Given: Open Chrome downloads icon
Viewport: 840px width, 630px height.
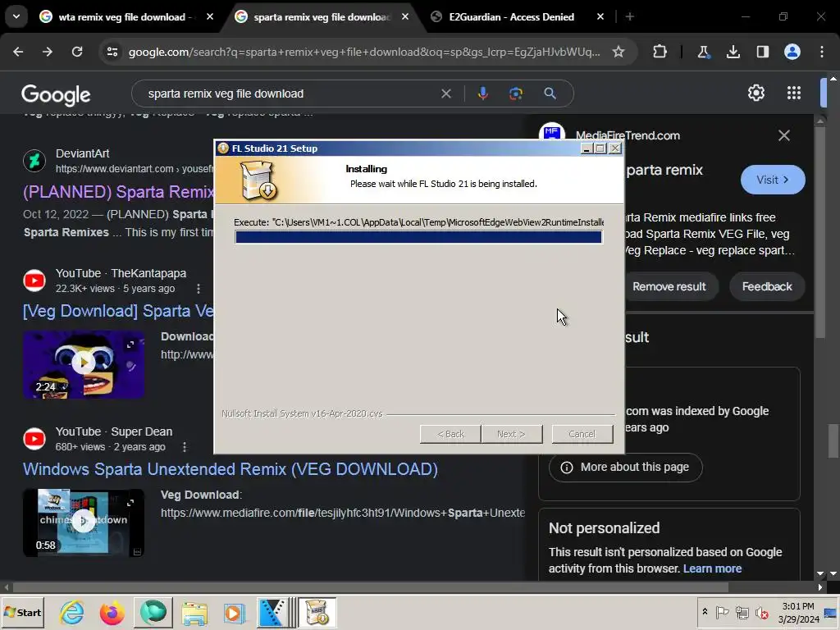Looking at the screenshot, I should 733,52.
